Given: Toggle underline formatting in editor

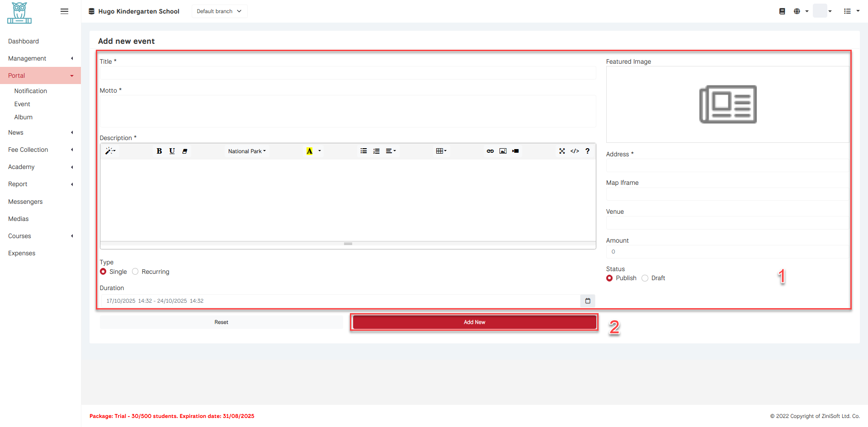Looking at the screenshot, I should (172, 151).
